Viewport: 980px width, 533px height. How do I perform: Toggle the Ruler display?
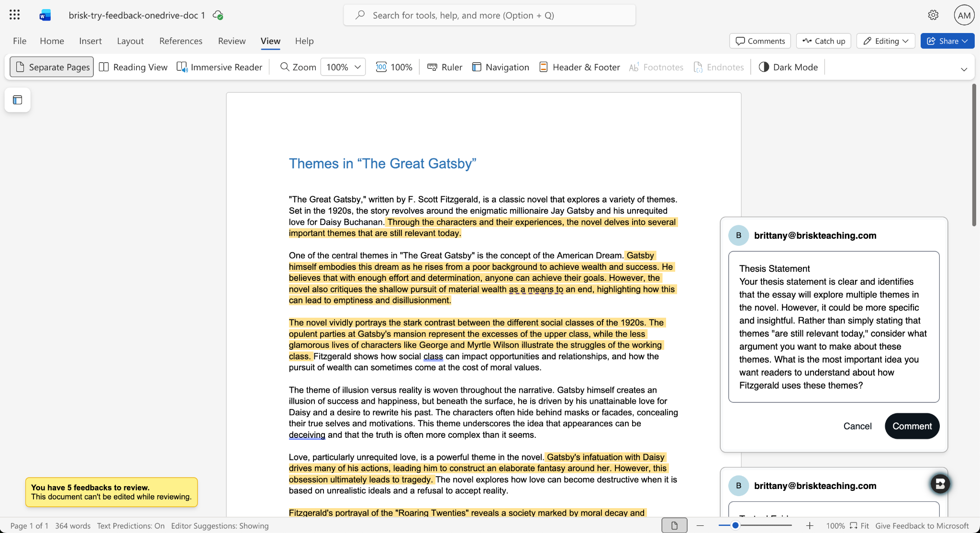coord(445,67)
